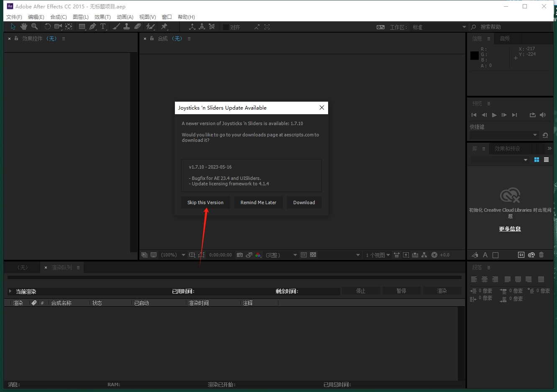Click the reset shortcut arrow icon
Screen dimensions: 557x392
[545, 135]
